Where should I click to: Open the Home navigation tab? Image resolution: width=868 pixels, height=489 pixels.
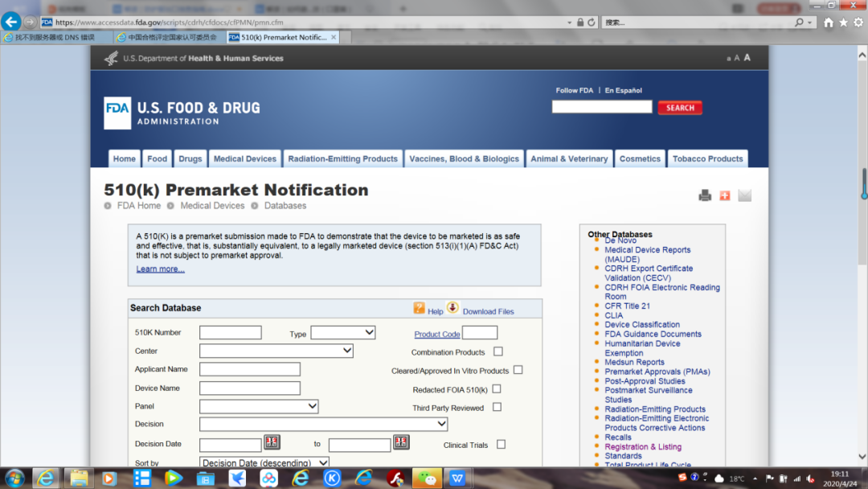(x=124, y=158)
